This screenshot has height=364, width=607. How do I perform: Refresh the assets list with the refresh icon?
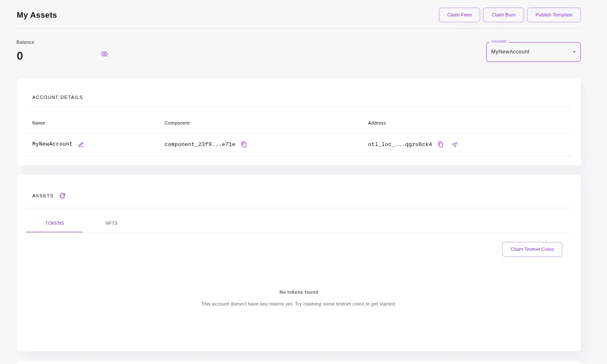(x=62, y=196)
